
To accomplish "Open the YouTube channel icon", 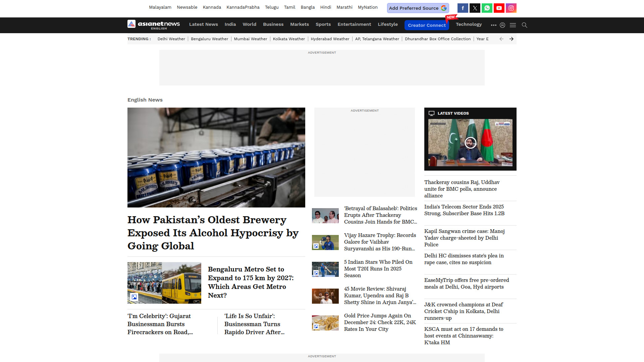I will tap(499, 8).
